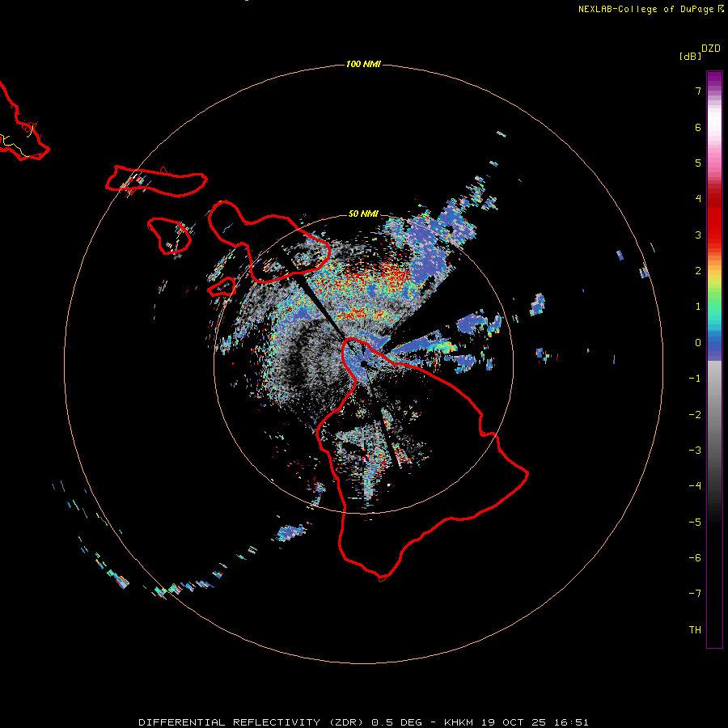
Task: Click the -3 value on the color scale
Action: (695, 451)
